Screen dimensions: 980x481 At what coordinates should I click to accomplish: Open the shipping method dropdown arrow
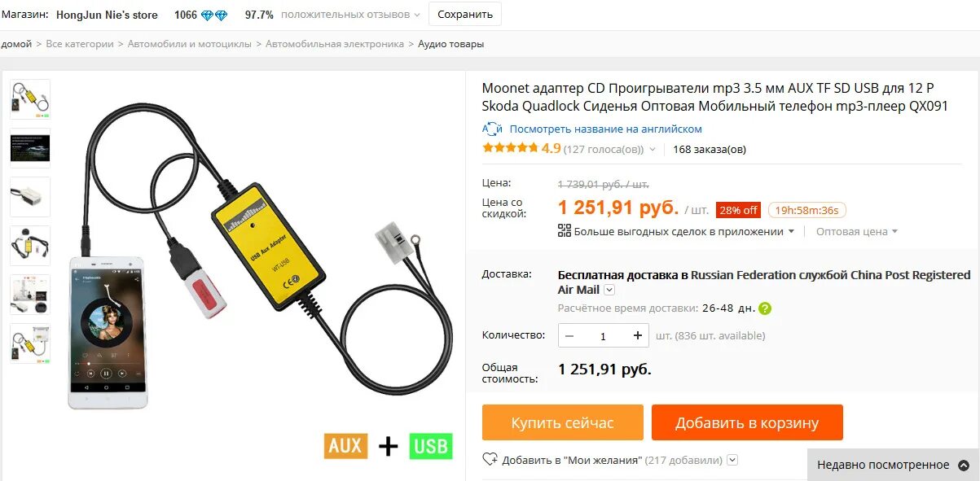tap(609, 290)
